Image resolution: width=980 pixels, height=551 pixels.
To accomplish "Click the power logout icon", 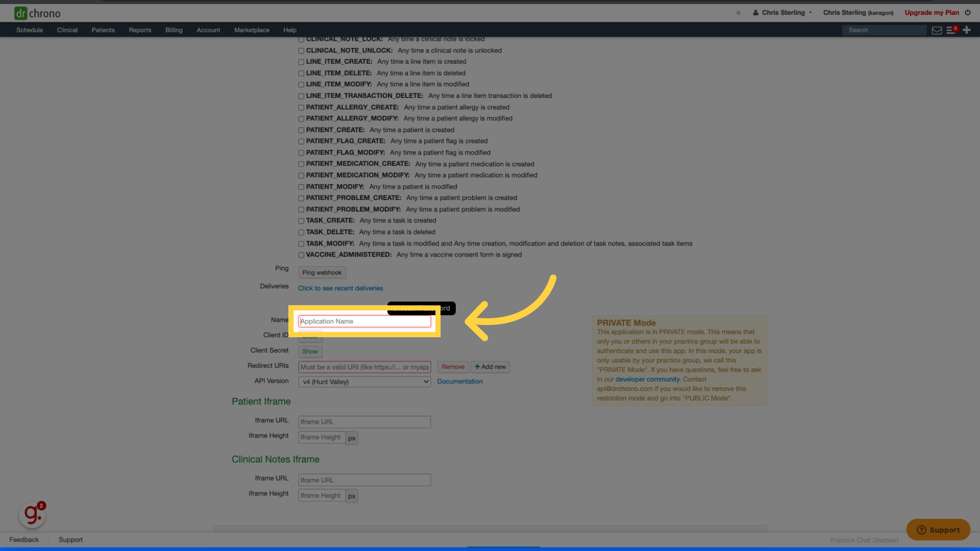I will [968, 12].
